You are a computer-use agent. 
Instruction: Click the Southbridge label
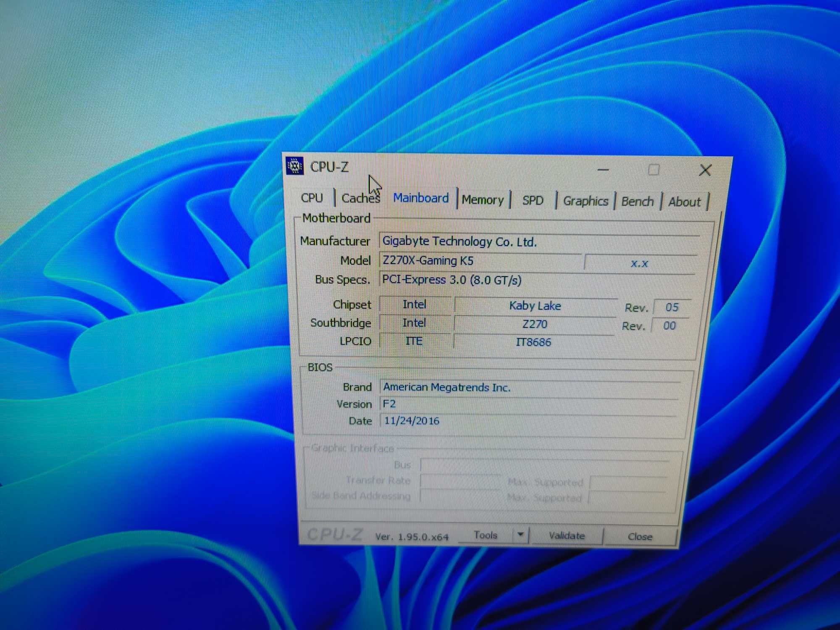tap(341, 323)
